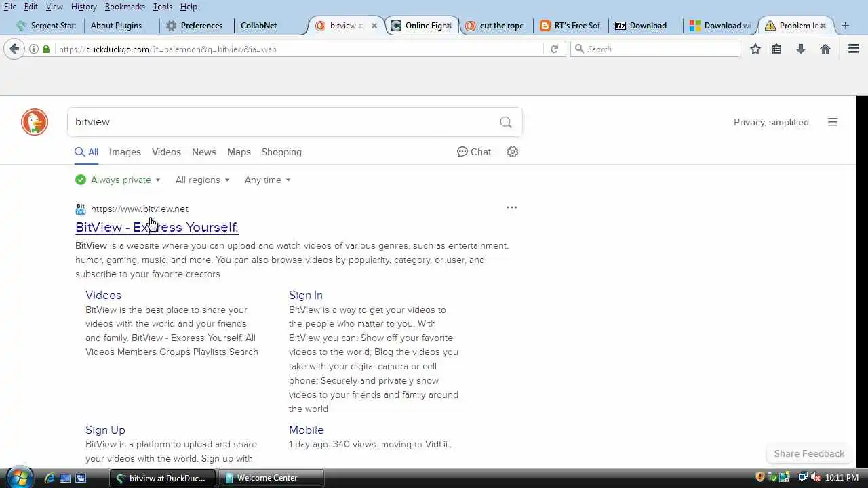
Task: Click the browser toolbar Search field
Action: (656, 49)
